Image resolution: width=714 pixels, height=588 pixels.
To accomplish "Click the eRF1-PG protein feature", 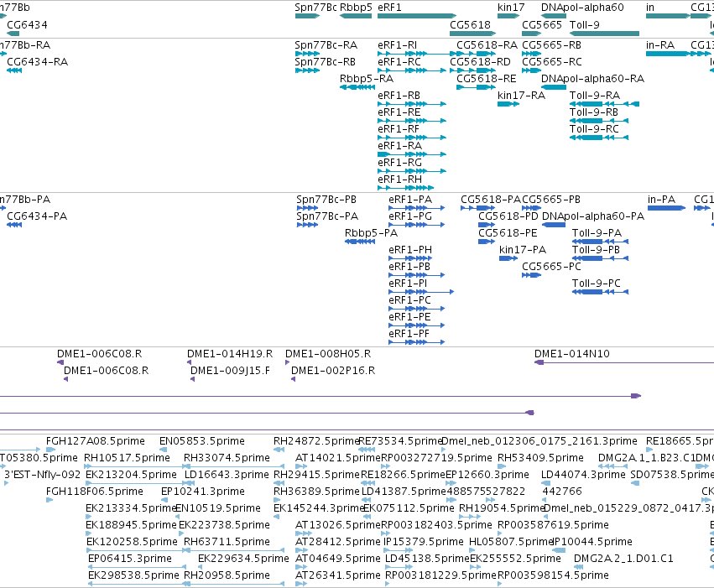I will click(x=417, y=225).
